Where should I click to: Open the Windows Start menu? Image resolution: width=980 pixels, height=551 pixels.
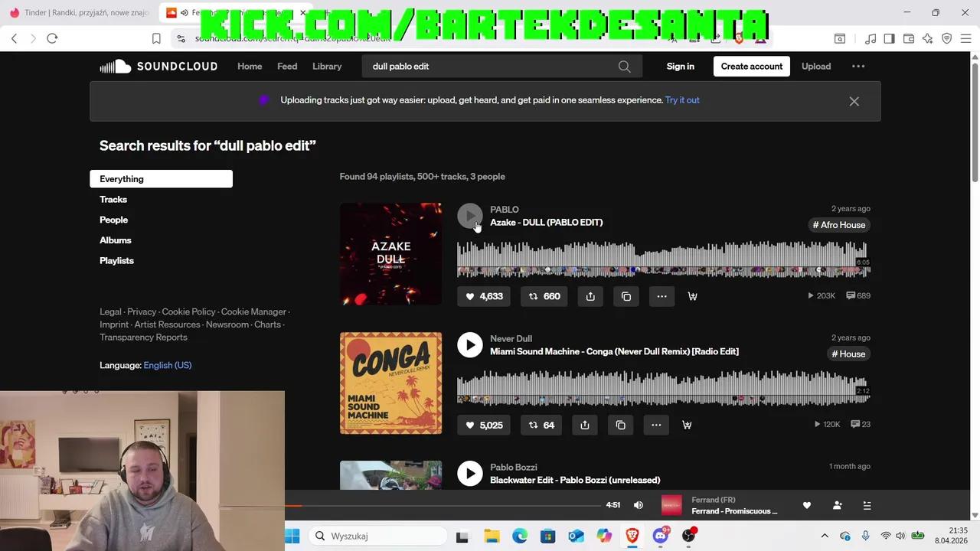point(292,536)
